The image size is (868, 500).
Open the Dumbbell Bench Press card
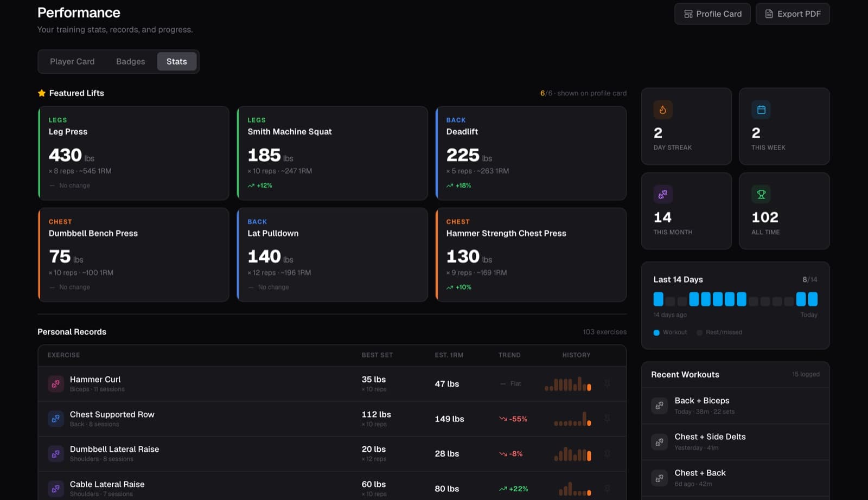point(133,255)
